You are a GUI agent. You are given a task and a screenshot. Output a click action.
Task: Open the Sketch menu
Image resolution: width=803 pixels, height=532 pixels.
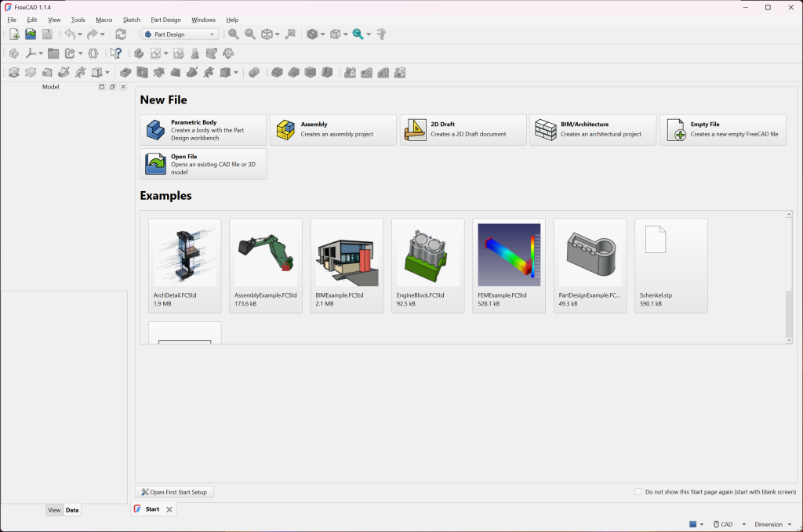point(132,20)
